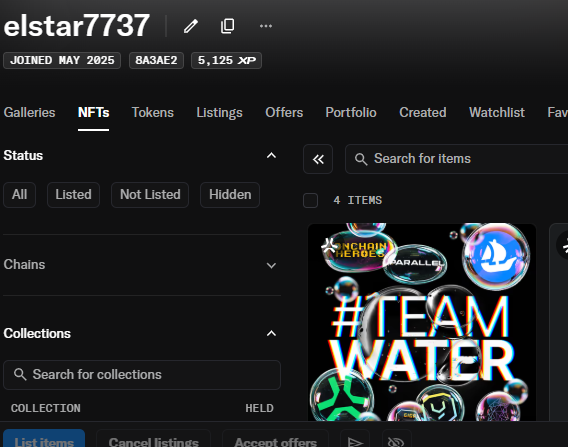The width and height of the screenshot is (568, 447).
Task: Click the edit profile pencil icon
Action: pos(191,26)
